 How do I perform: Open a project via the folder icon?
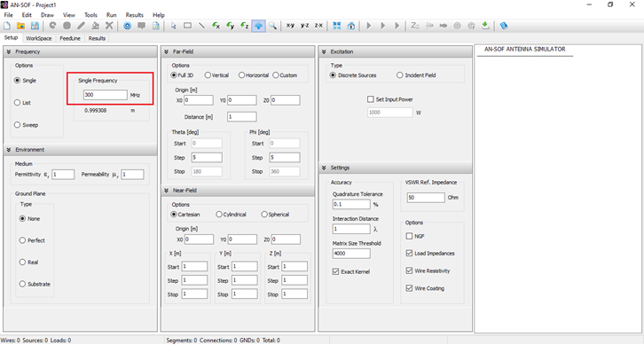(x=21, y=26)
